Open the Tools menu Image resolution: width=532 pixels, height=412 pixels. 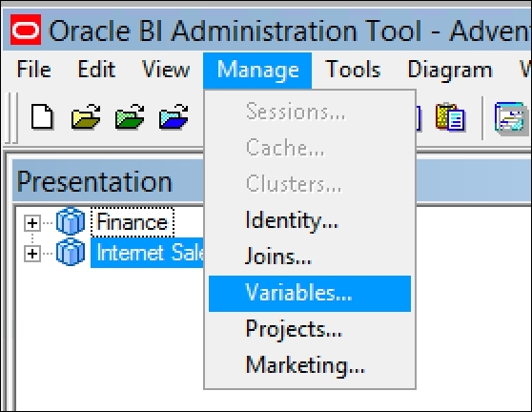point(353,70)
